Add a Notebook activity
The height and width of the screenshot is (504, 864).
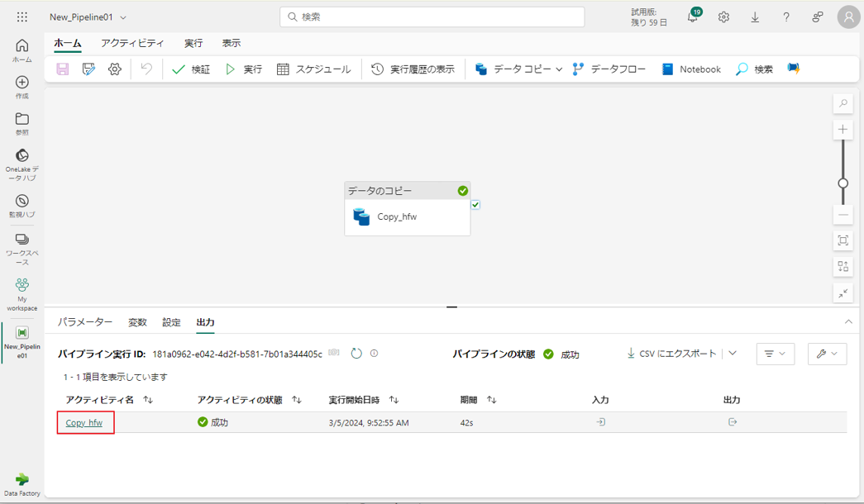pos(691,69)
